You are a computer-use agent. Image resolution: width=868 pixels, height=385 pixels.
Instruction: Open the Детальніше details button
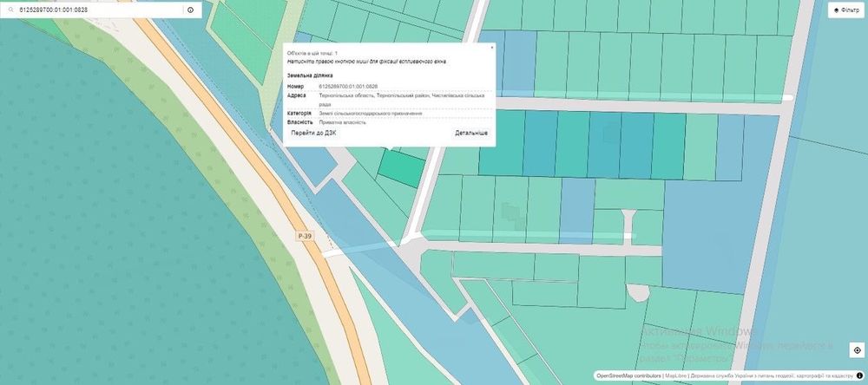pos(471,133)
